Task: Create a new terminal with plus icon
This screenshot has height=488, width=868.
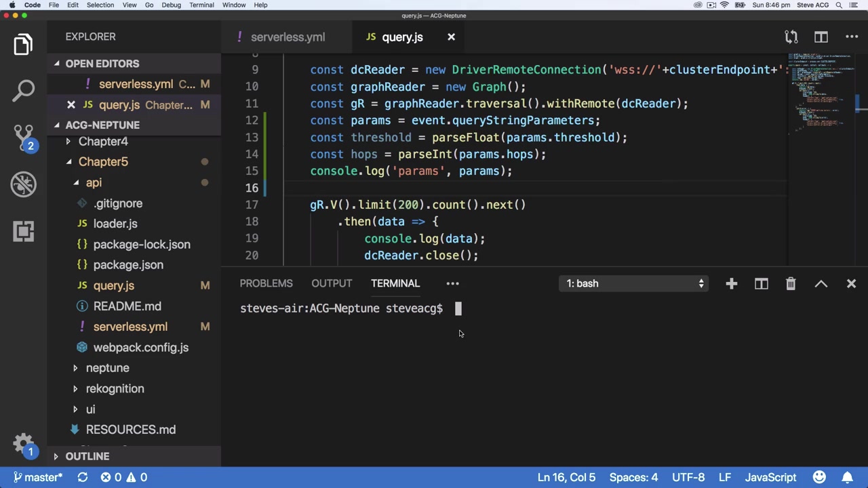Action: point(731,284)
